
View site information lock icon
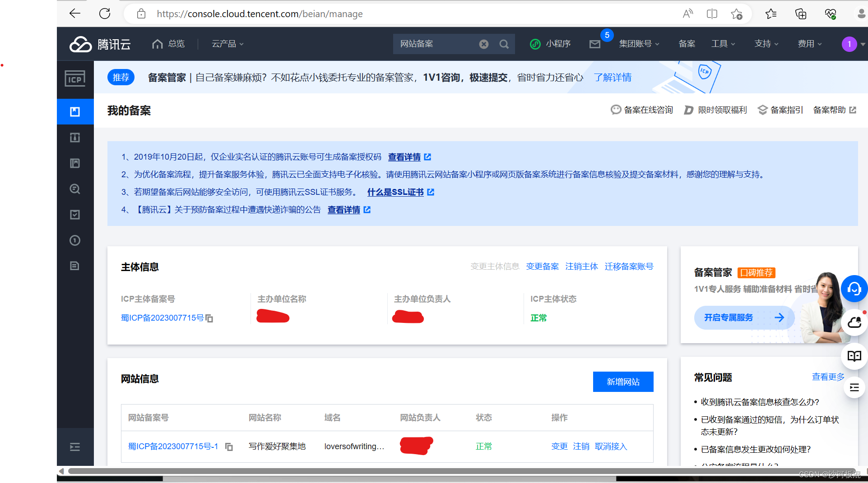coord(141,14)
